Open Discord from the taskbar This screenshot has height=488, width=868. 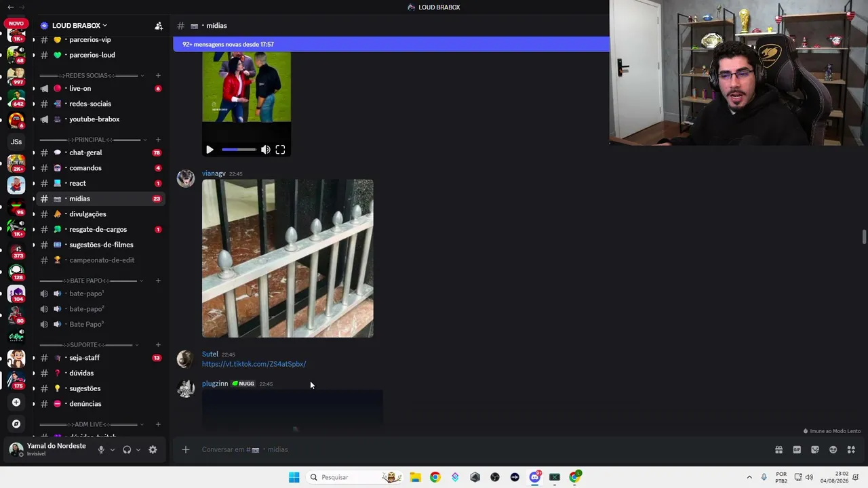(534, 477)
